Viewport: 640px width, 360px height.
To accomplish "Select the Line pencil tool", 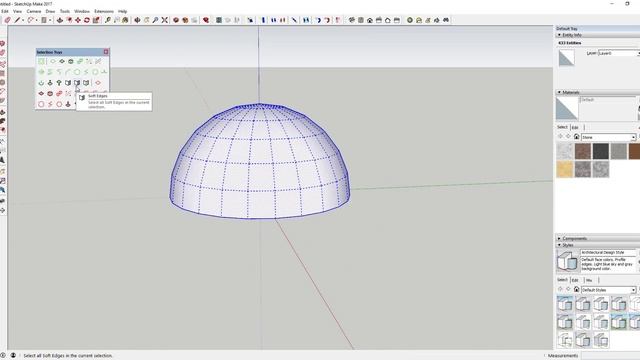I will tap(17, 20).
